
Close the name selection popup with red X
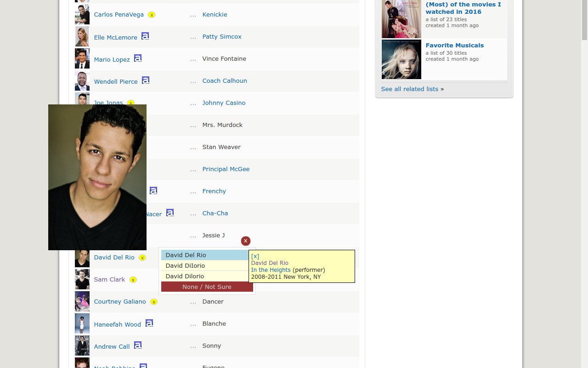coord(246,241)
